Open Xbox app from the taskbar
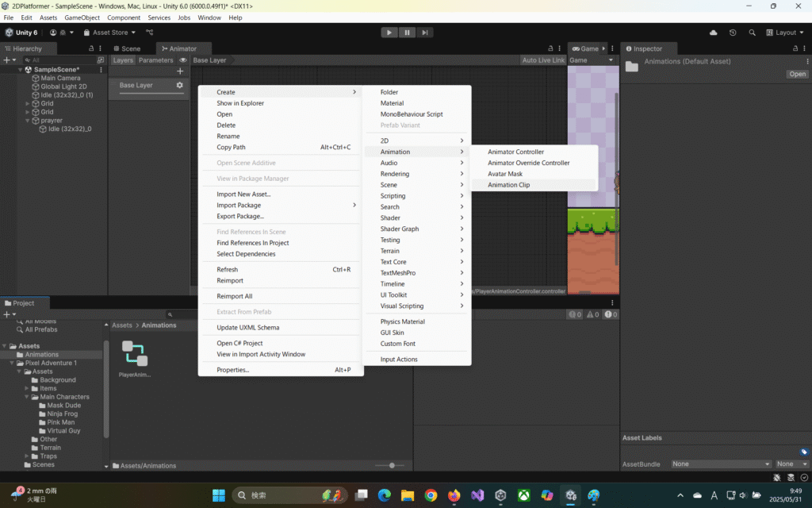The height and width of the screenshot is (508, 812). [x=524, y=495]
